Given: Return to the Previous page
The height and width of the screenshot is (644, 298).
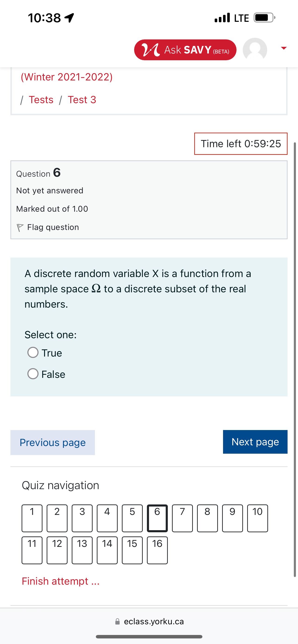Looking at the screenshot, I should click(52, 442).
